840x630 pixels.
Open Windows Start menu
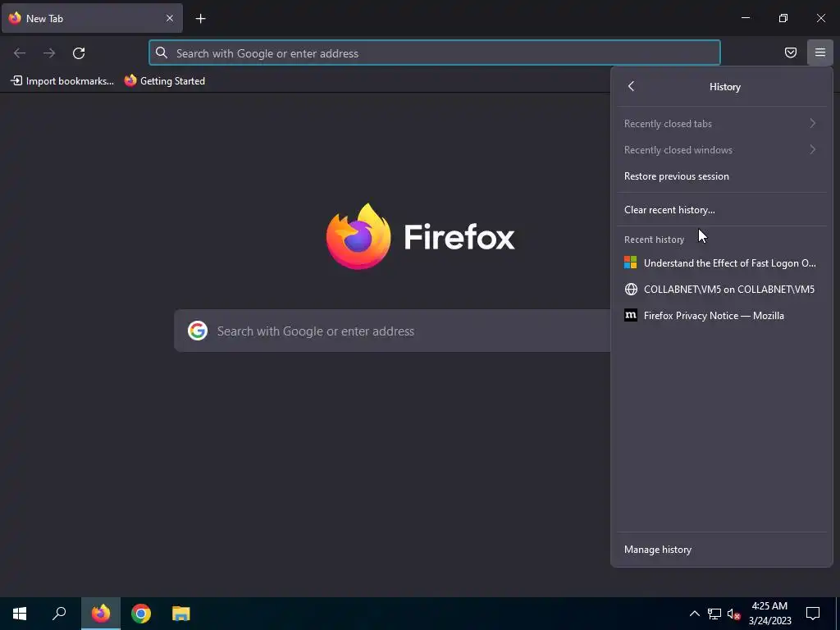[x=20, y=614]
